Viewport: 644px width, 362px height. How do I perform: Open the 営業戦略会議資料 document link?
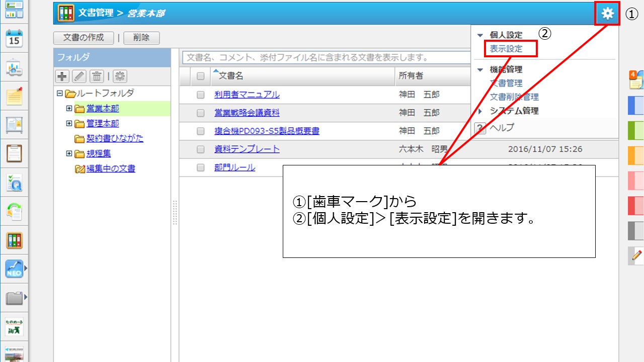pos(247,113)
